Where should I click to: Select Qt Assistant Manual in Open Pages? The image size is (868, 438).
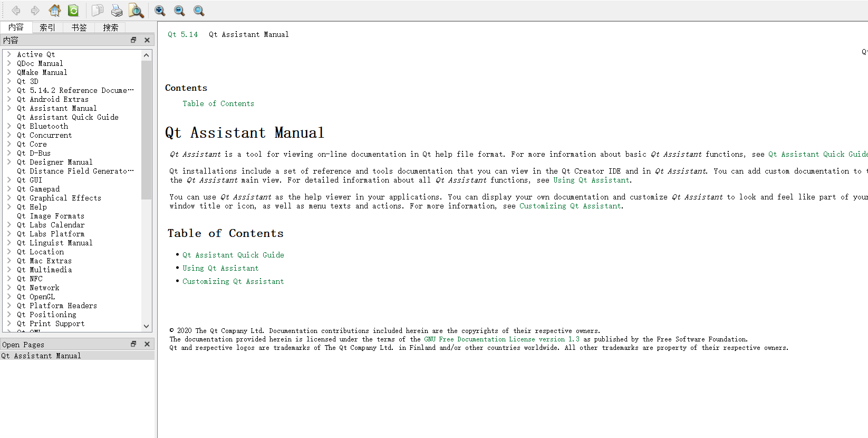(x=77, y=356)
